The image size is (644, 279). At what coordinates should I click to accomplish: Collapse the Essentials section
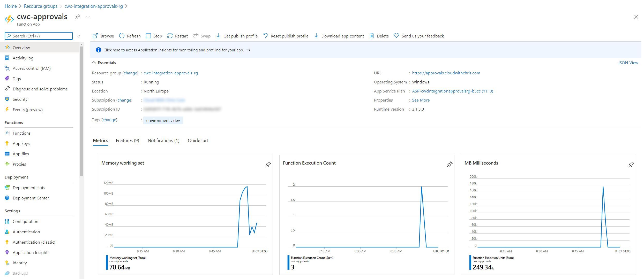(104, 63)
